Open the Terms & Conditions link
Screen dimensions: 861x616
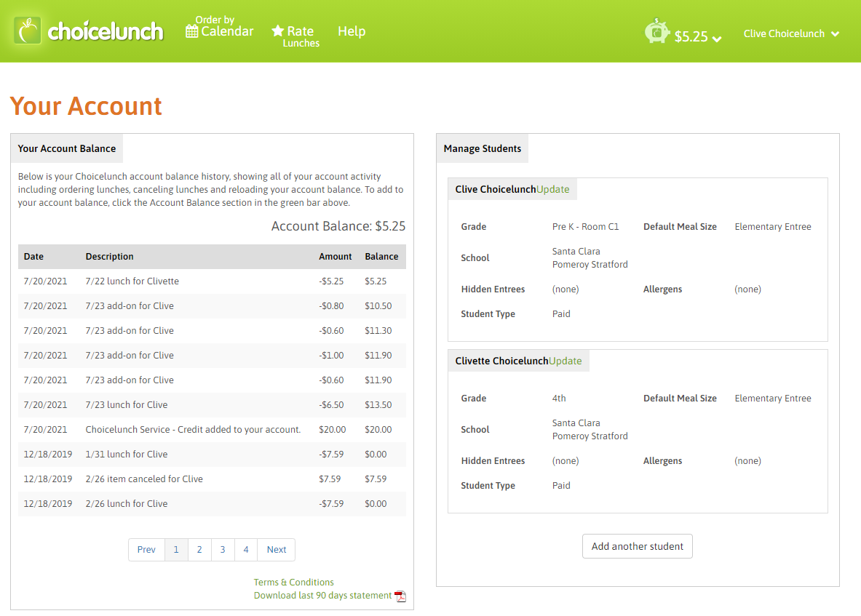[x=293, y=582]
